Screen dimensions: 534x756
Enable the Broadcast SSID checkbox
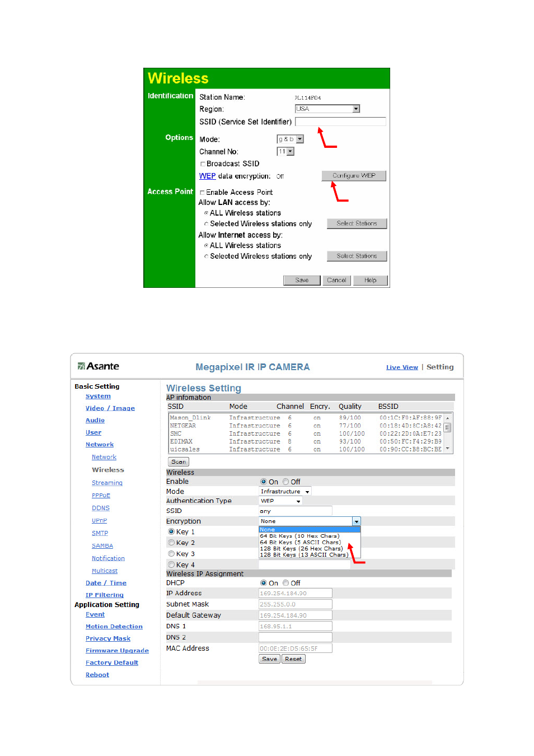(x=203, y=164)
